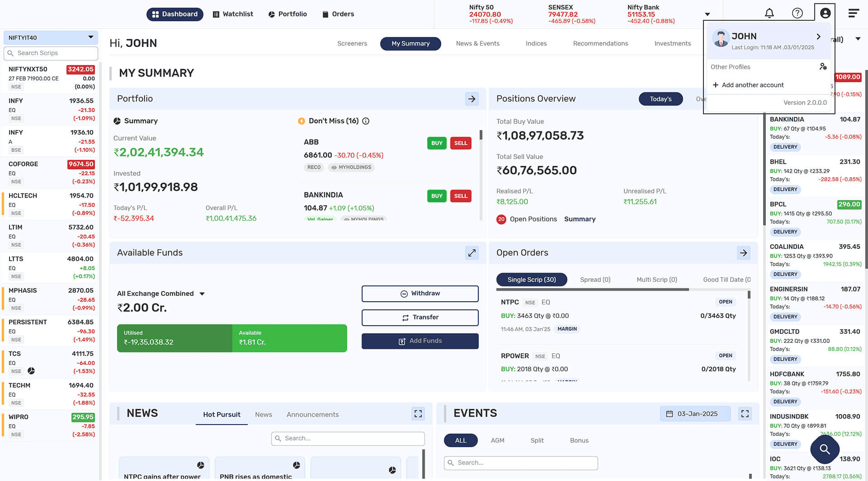Switch to News & Events tab

click(478, 43)
